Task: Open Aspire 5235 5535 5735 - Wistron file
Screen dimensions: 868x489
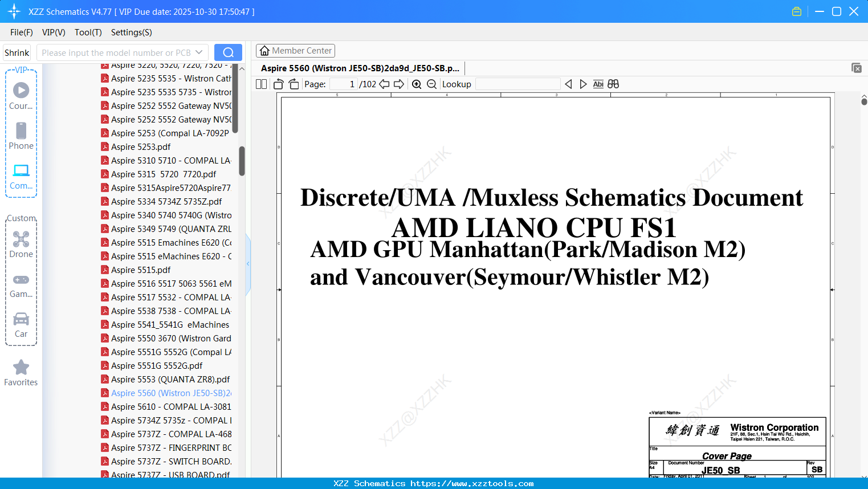Action: [171, 92]
